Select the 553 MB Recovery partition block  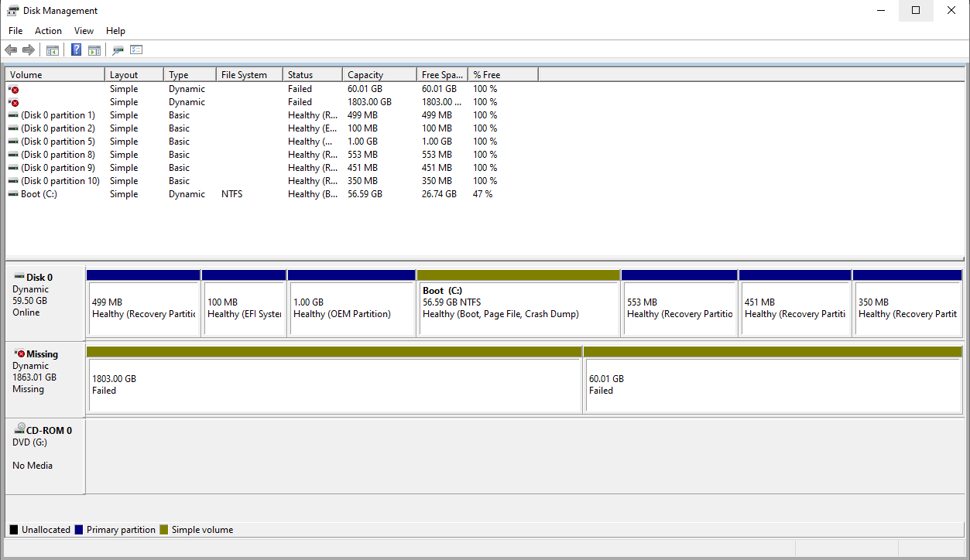[680, 302]
